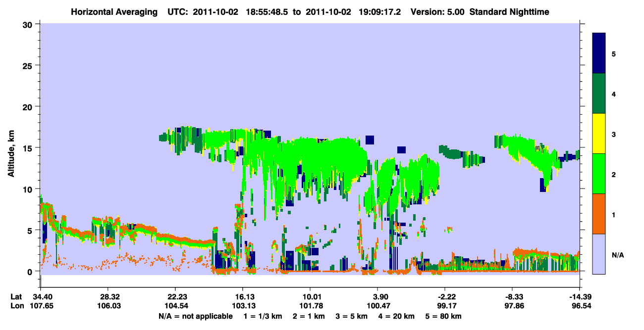Click the dark green level 4 color bar segment
644x330 pixels.
(x=599, y=94)
